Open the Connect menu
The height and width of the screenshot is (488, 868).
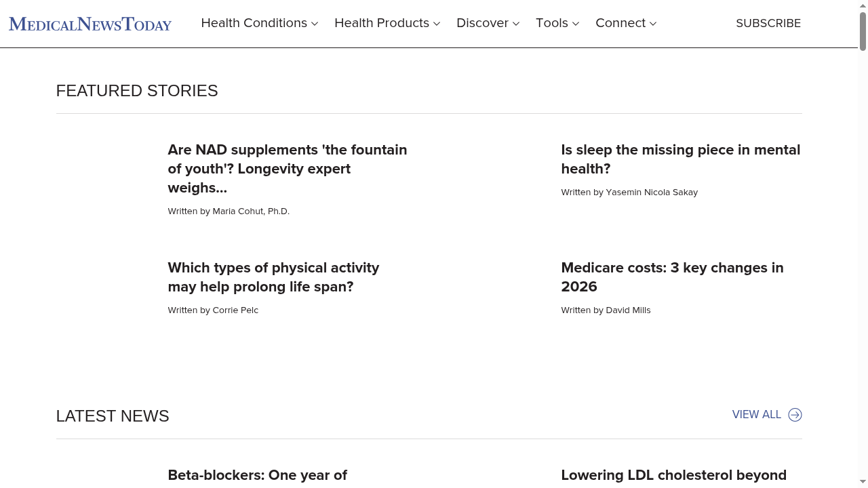click(625, 23)
